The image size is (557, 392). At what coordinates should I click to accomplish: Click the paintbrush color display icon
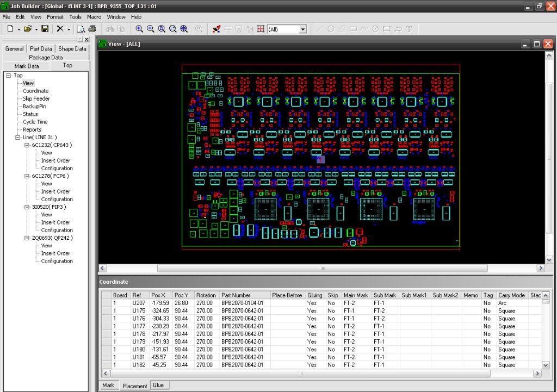[216, 29]
